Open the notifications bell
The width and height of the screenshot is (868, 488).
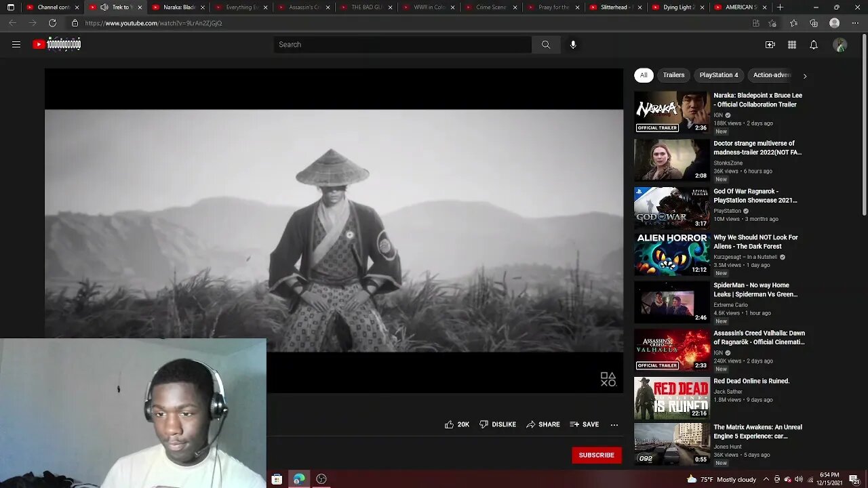click(814, 45)
